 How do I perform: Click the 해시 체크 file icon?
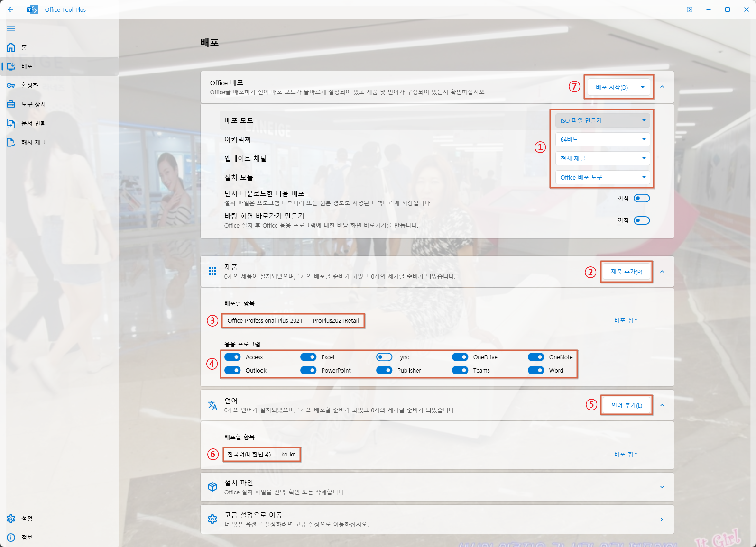tap(11, 142)
